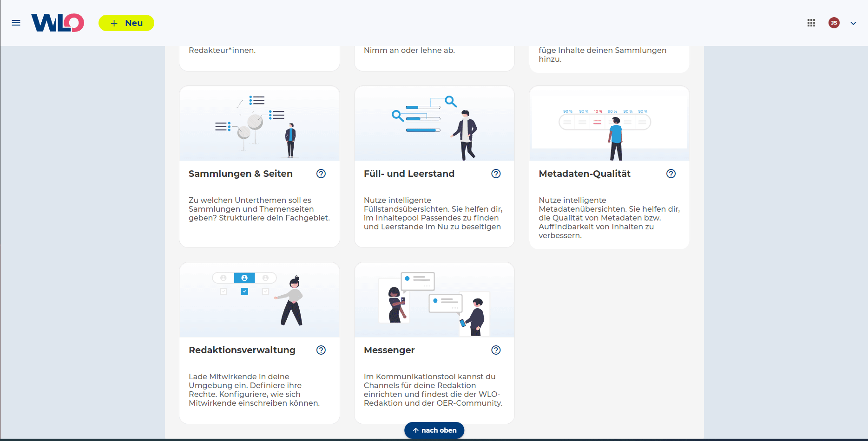Viewport: 868px width, 441px height.
Task: Open the Metadaten-Qualität card illustration
Action: [x=609, y=124]
